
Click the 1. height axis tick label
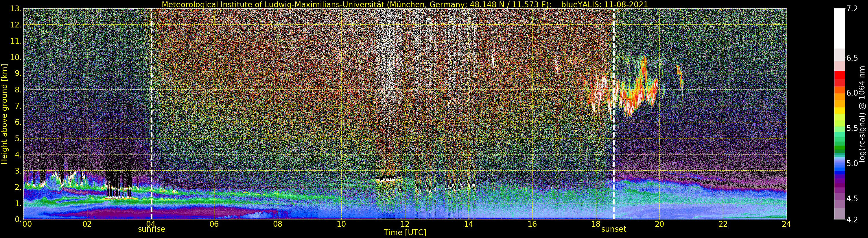point(18,203)
